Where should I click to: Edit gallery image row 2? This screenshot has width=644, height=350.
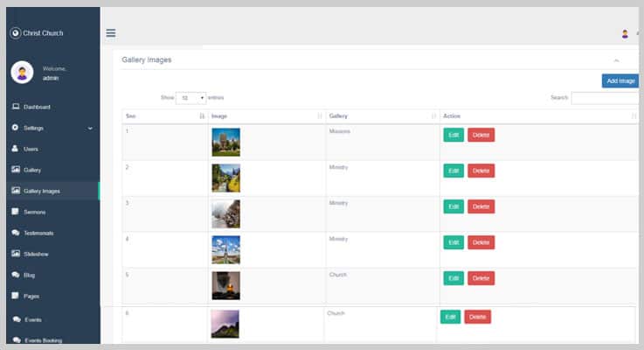(x=454, y=171)
